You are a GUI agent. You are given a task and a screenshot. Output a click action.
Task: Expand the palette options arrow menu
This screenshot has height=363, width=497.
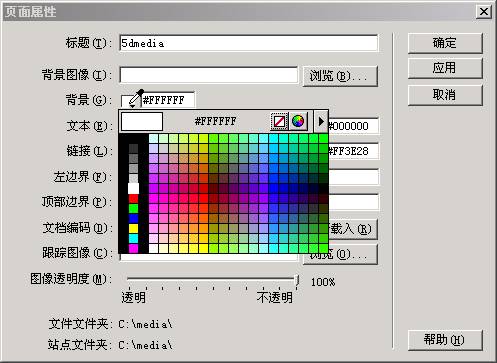[x=321, y=121]
